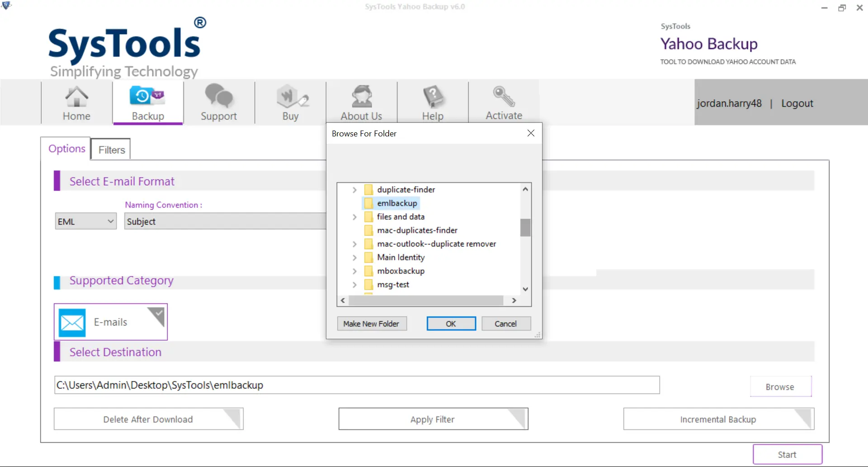Select the emlbackup folder name
The height and width of the screenshot is (467, 868).
pos(397,203)
